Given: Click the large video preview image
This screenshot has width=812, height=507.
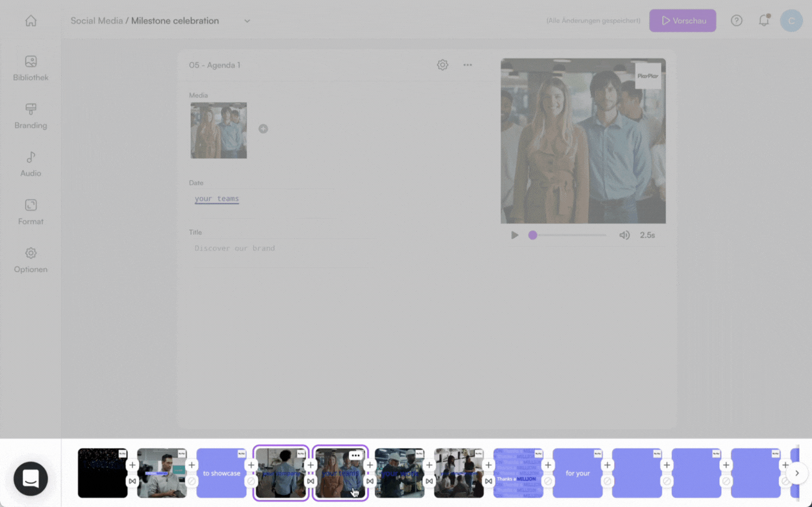Looking at the screenshot, I should (x=583, y=141).
